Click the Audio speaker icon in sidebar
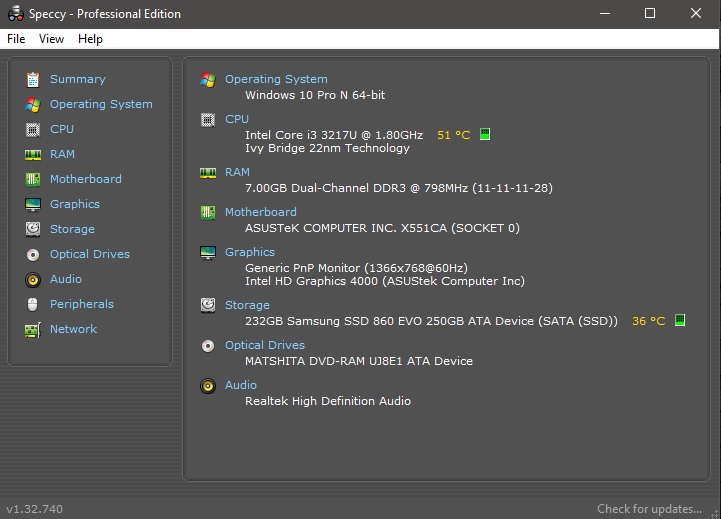721x519 pixels. click(x=33, y=279)
